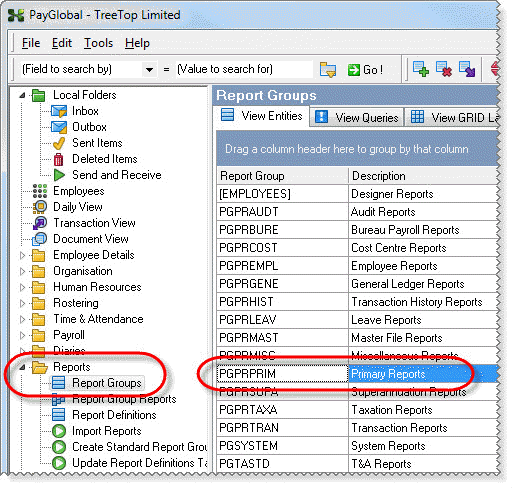The image size is (517, 492).
Task: Expand the Human Resources folder
Action: [22, 287]
